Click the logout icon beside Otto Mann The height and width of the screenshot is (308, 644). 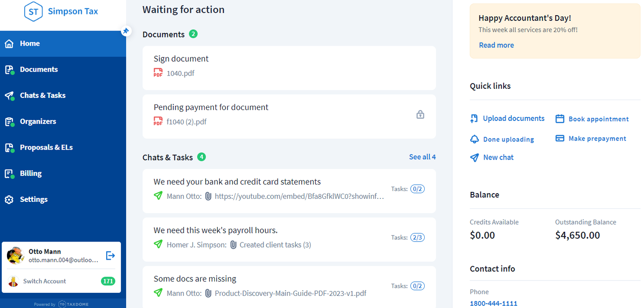pyautogui.click(x=111, y=255)
